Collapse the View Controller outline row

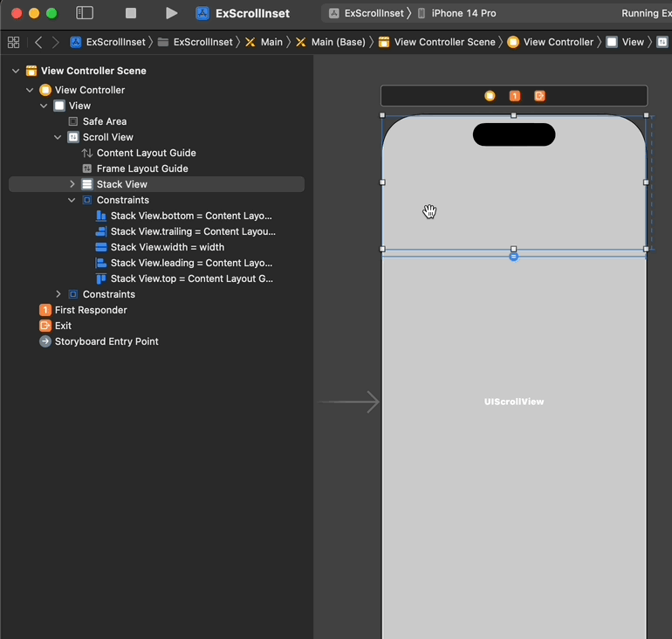30,90
